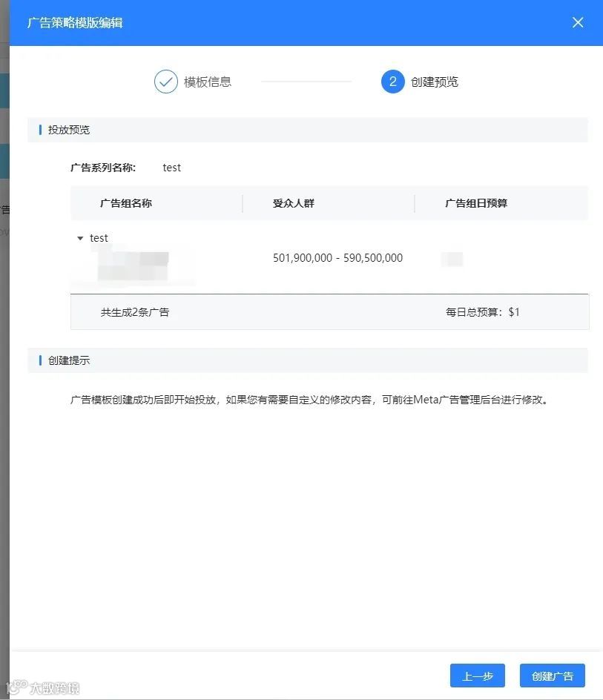Click the audience range 501,900,000 - 590,500,000

pyautogui.click(x=337, y=257)
